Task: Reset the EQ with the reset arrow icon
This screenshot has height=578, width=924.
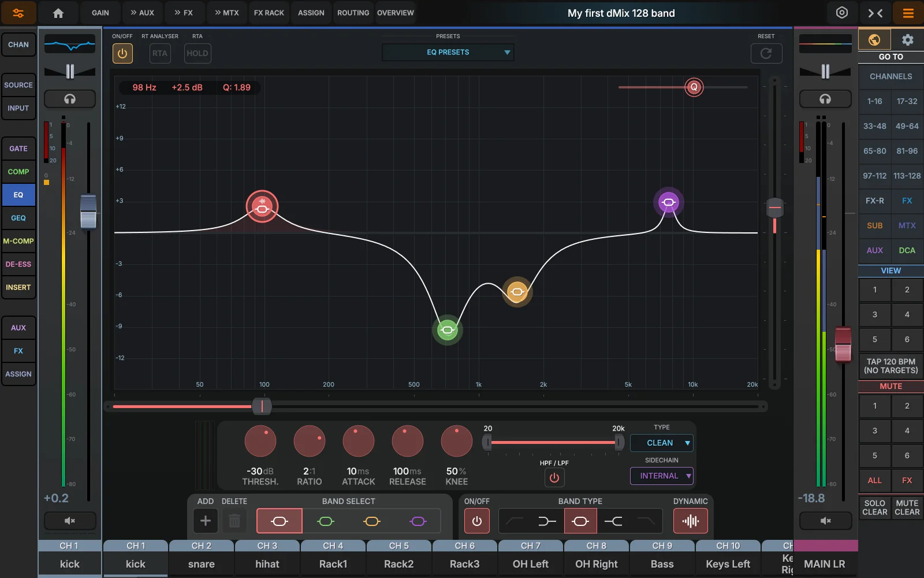Action: point(766,53)
